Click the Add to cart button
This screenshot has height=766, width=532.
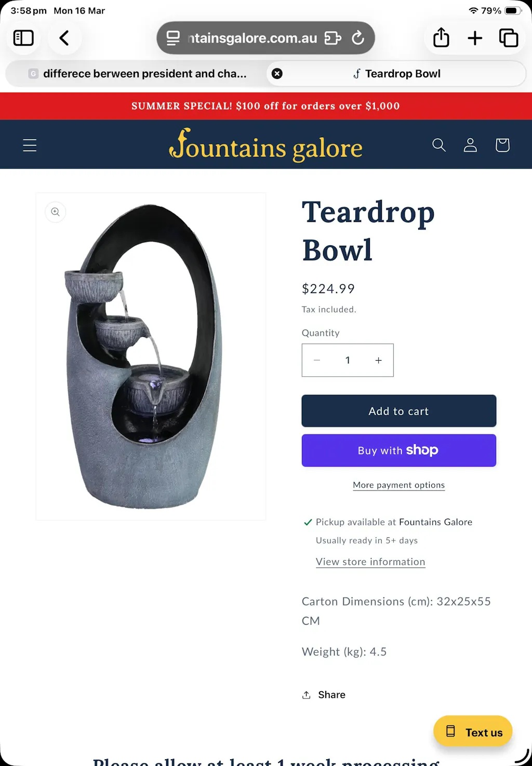tap(399, 411)
